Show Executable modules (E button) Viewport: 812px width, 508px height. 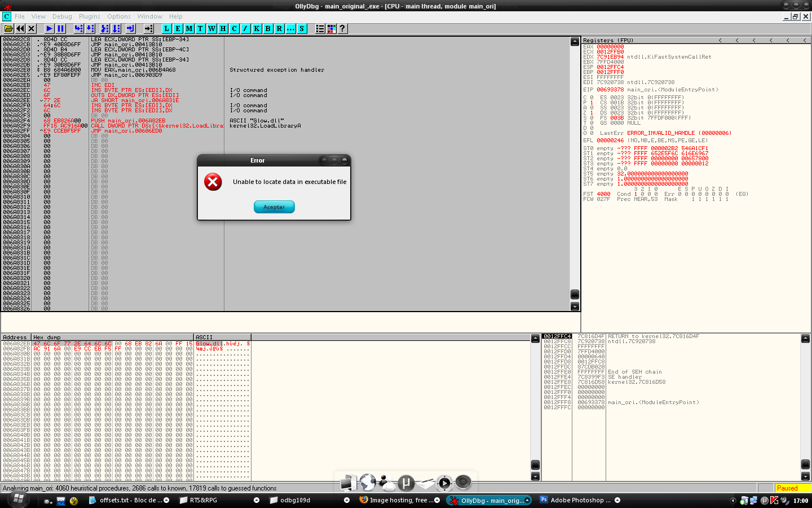[178, 28]
